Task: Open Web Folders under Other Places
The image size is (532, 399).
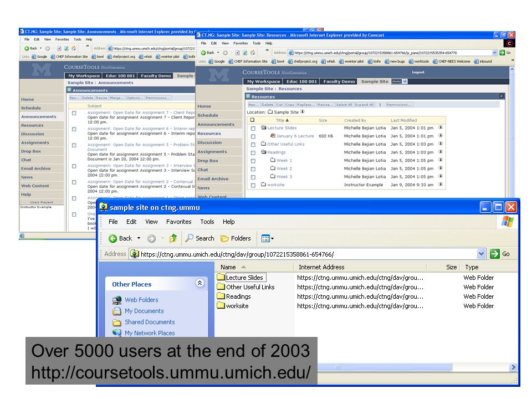Action: [x=141, y=300]
